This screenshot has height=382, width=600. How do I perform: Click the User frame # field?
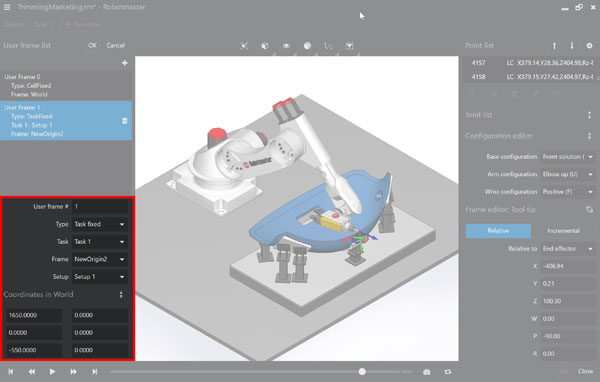[x=100, y=207]
